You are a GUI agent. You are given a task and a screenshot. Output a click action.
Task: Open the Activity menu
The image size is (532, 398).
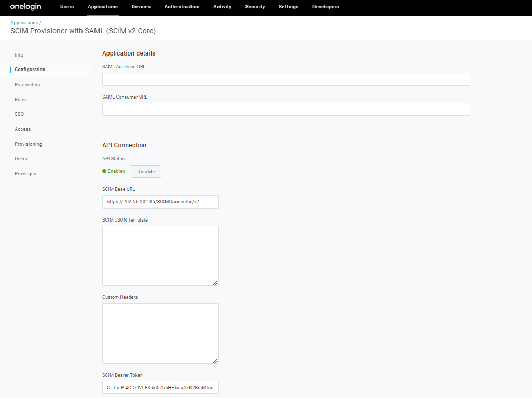coord(222,7)
